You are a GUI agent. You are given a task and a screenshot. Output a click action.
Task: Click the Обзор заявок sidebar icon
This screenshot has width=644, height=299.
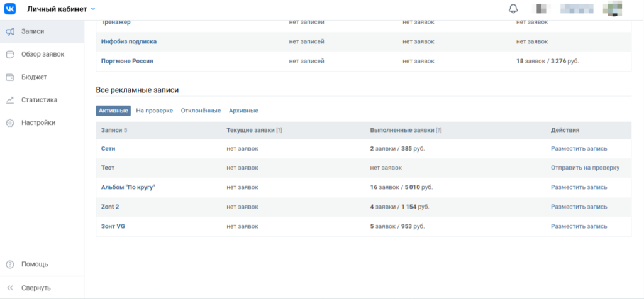(10, 54)
